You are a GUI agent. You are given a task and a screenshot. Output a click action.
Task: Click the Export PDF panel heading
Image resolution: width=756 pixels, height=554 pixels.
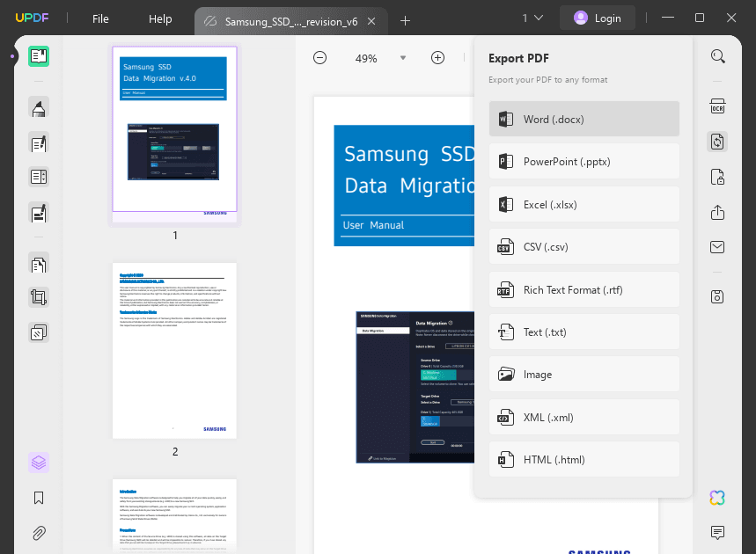pos(518,58)
